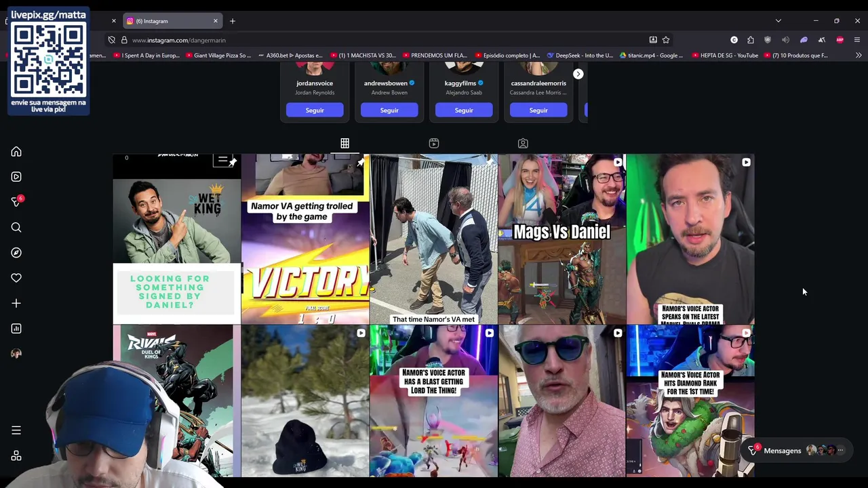
Task: Select the Instagram browser tab
Action: [x=173, y=21]
